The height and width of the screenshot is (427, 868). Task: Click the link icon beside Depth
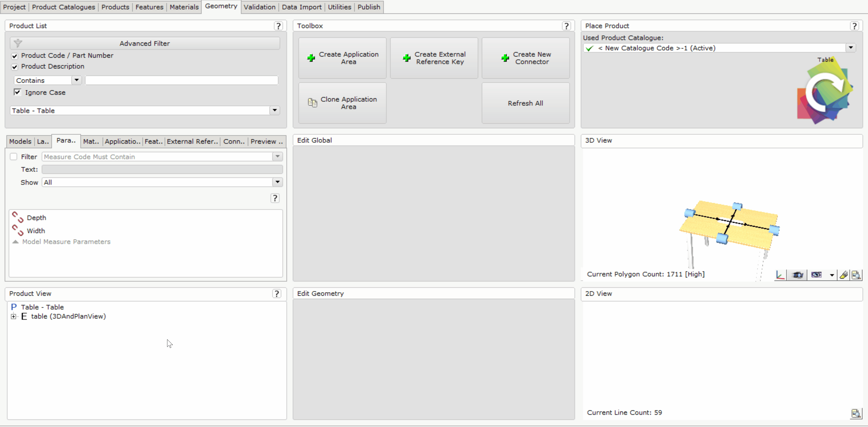coord(18,217)
